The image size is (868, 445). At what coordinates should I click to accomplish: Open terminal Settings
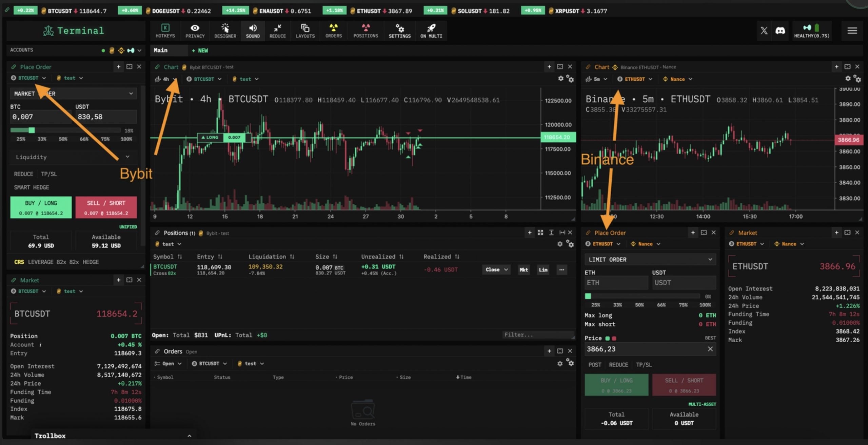click(x=399, y=31)
